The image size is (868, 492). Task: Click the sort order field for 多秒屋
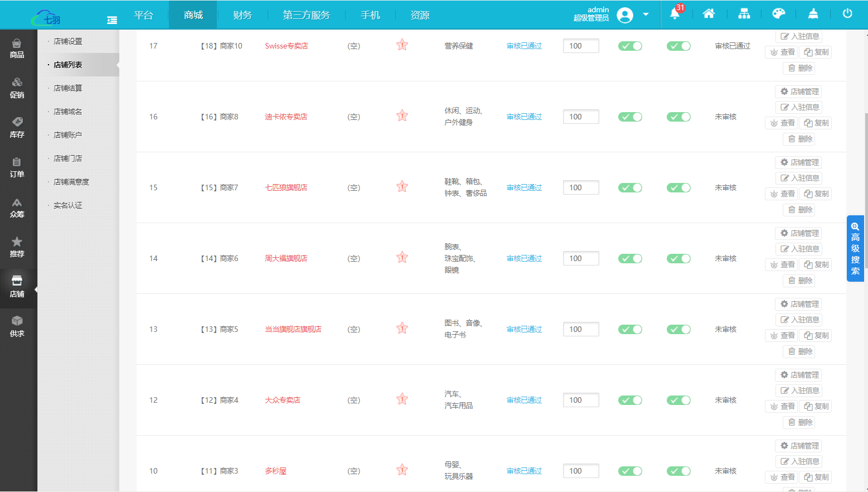[x=580, y=471]
